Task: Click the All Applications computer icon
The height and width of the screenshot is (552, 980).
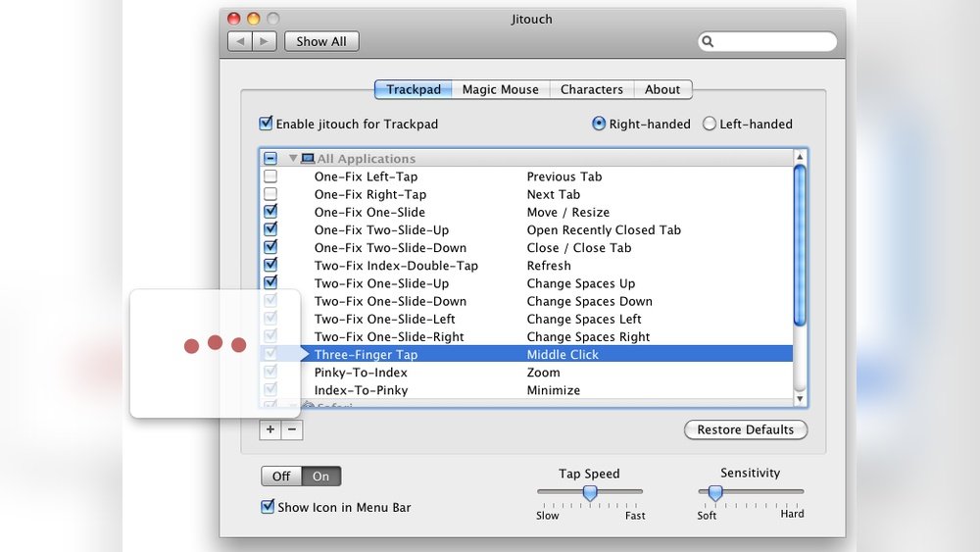Action: coord(307,158)
